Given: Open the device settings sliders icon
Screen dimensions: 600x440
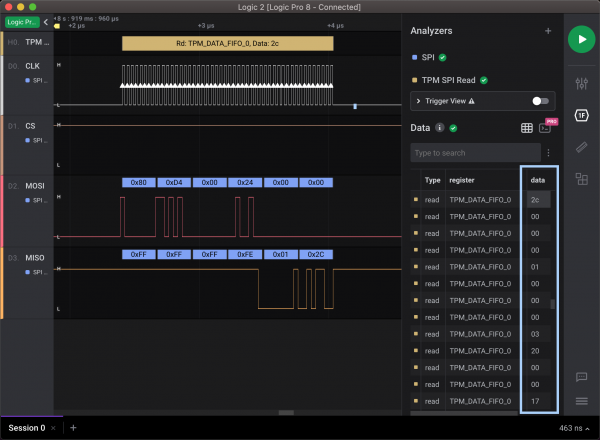Looking at the screenshot, I should (581, 83).
